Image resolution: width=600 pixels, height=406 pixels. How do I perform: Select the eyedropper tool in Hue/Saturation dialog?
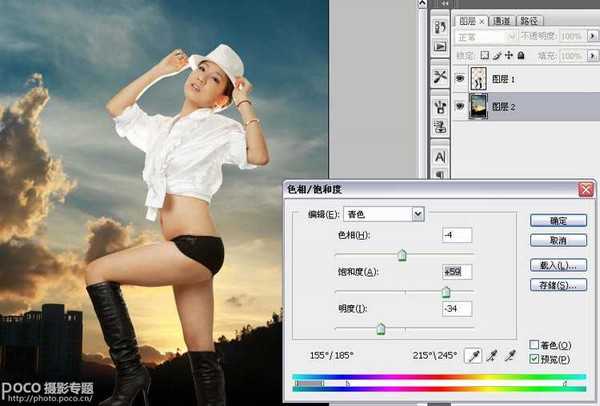(x=474, y=355)
